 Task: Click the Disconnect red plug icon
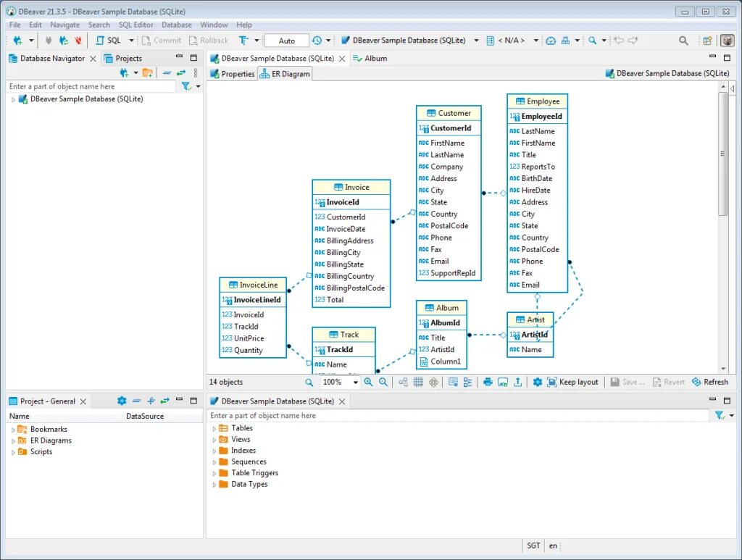pos(78,41)
